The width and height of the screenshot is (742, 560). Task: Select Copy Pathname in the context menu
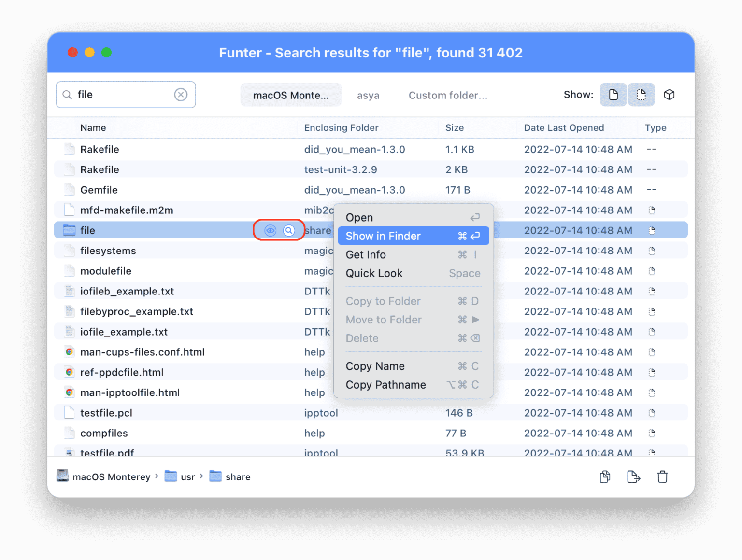pyautogui.click(x=385, y=385)
